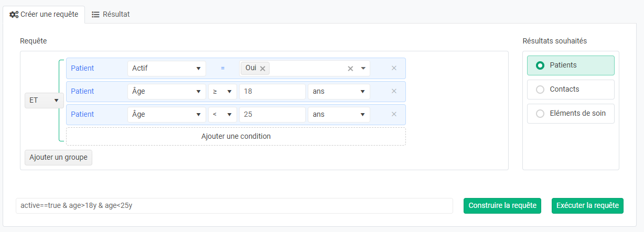
Task: Delete the Âge < 25 condition row
Action: (394, 114)
